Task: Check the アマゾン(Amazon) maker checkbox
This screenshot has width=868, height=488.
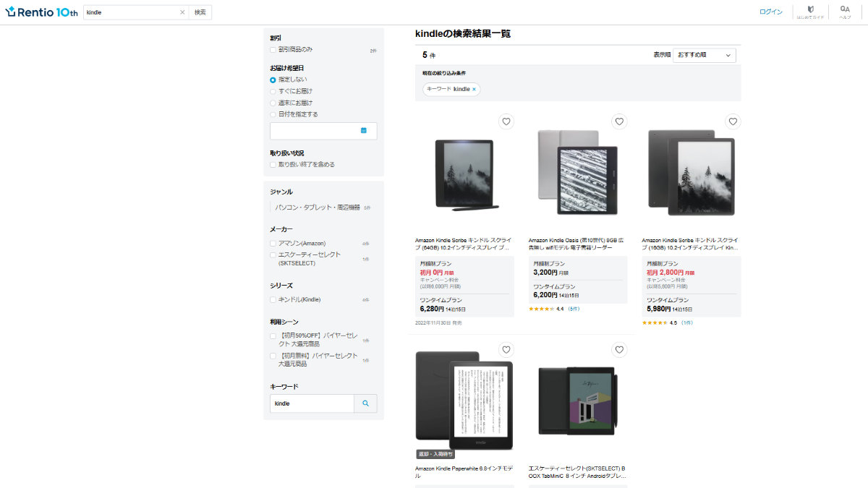Action: click(x=273, y=244)
